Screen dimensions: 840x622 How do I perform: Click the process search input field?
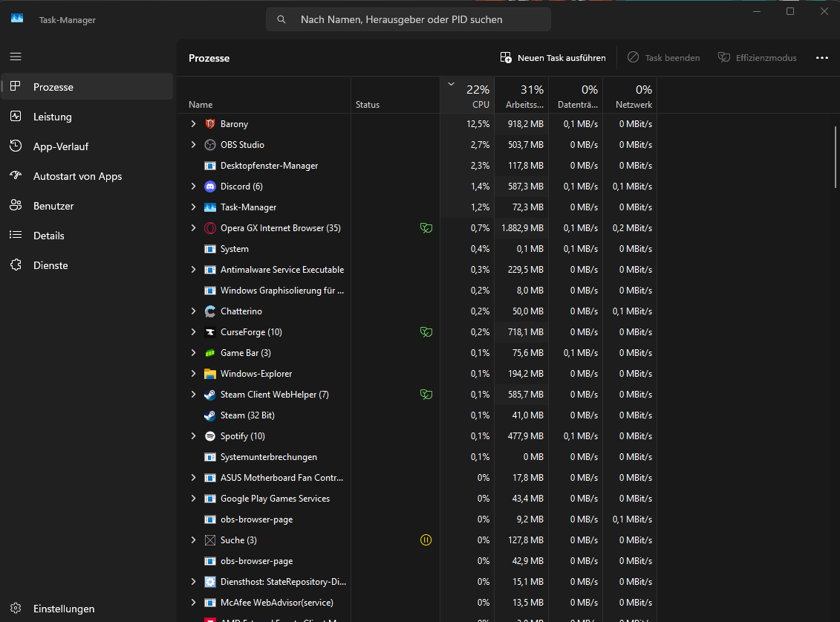(408, 19)
